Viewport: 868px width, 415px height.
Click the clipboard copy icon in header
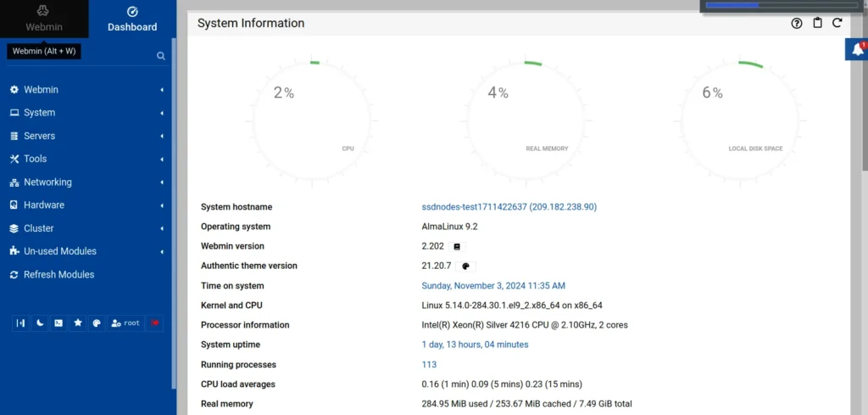pos(817,23)
